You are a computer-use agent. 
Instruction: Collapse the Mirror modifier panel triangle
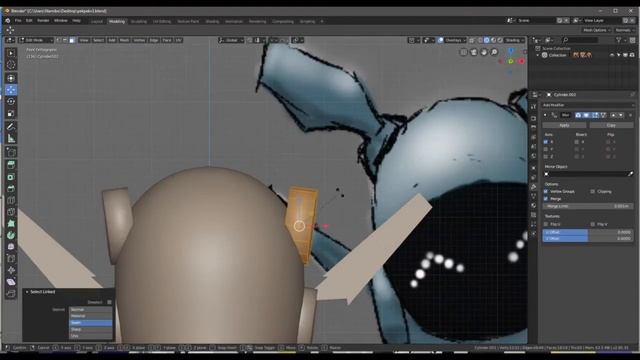tap(545, 116)
